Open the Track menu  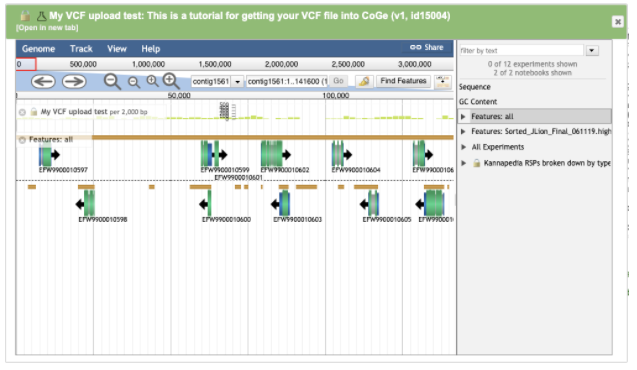(81, 49)
